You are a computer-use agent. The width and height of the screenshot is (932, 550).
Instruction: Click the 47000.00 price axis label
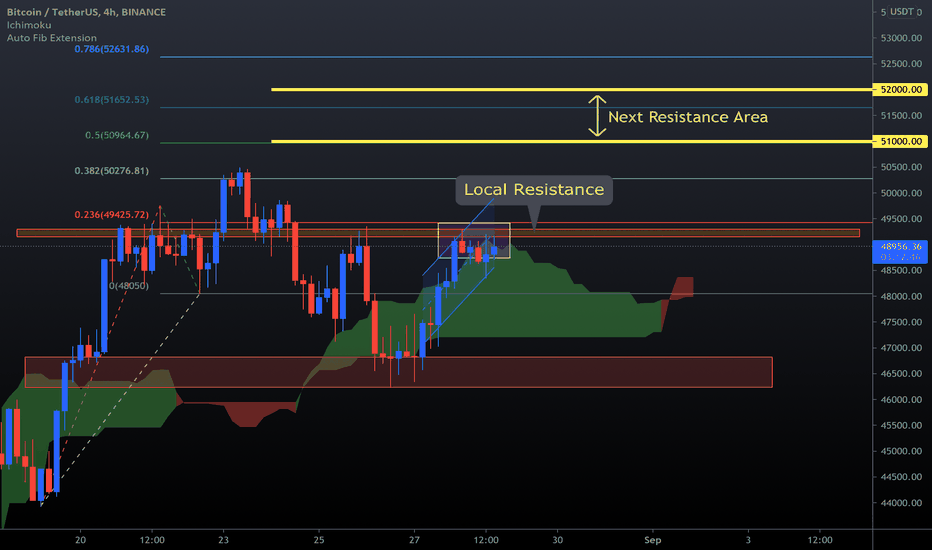(901, 348)
